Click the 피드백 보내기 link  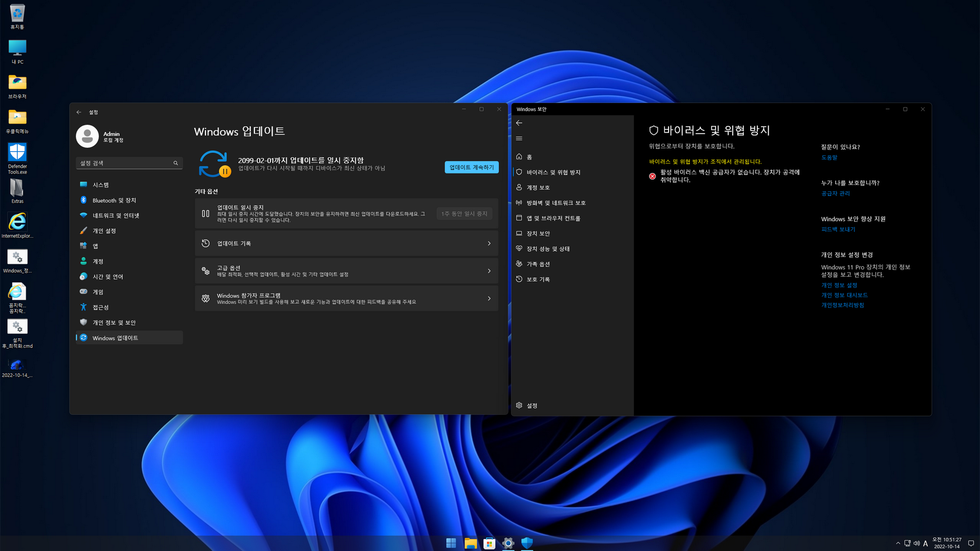point(838,229)
